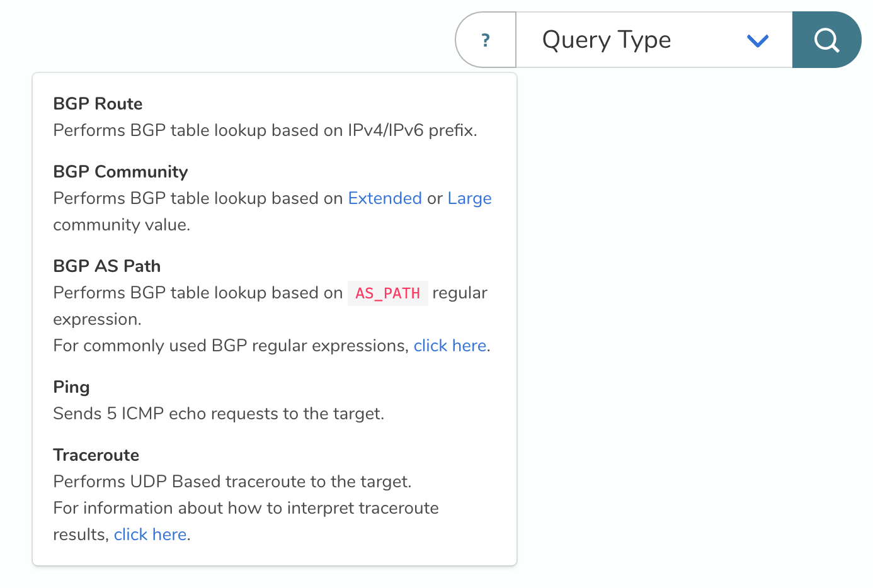Image resolution: width=873 pixels, height=588 pixels.
Task: Click the question mark help icon
Action: [x=486, y=40]
